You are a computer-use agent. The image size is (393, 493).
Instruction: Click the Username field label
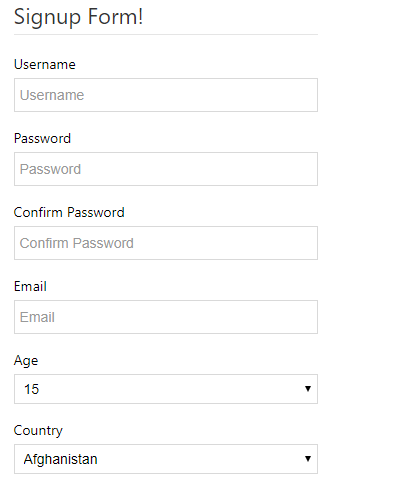[45, 64]
